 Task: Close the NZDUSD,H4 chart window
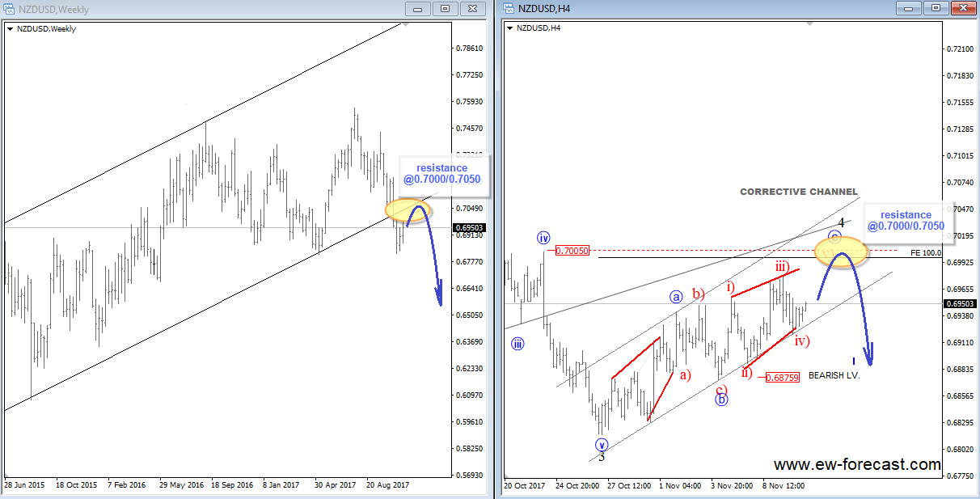click(961, 8)
